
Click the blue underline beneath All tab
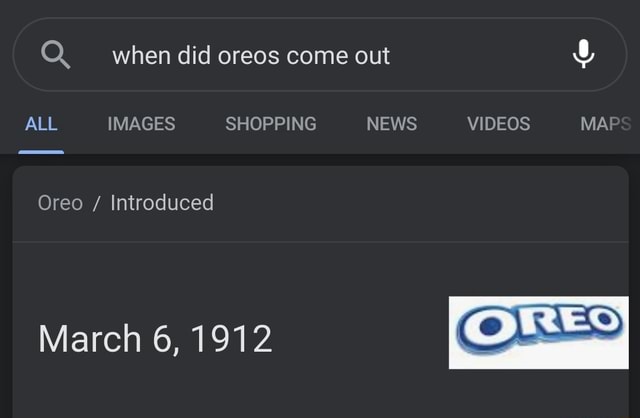(41, 151)
